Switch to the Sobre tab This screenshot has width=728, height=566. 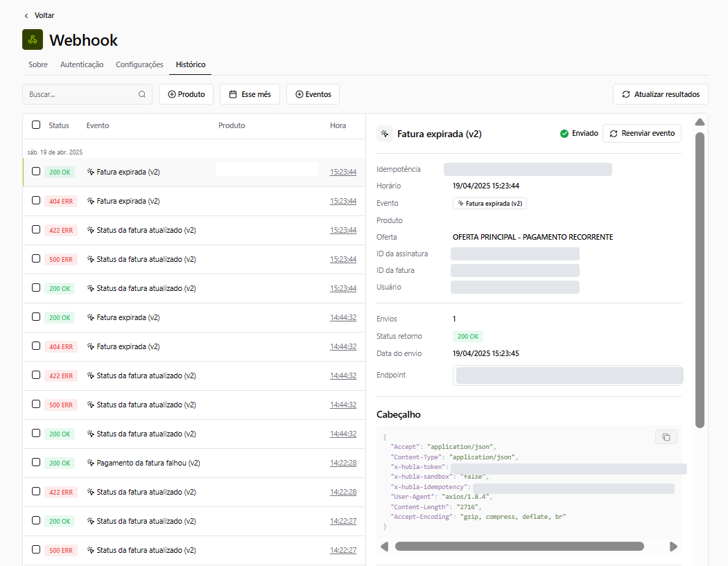point(38,64)
